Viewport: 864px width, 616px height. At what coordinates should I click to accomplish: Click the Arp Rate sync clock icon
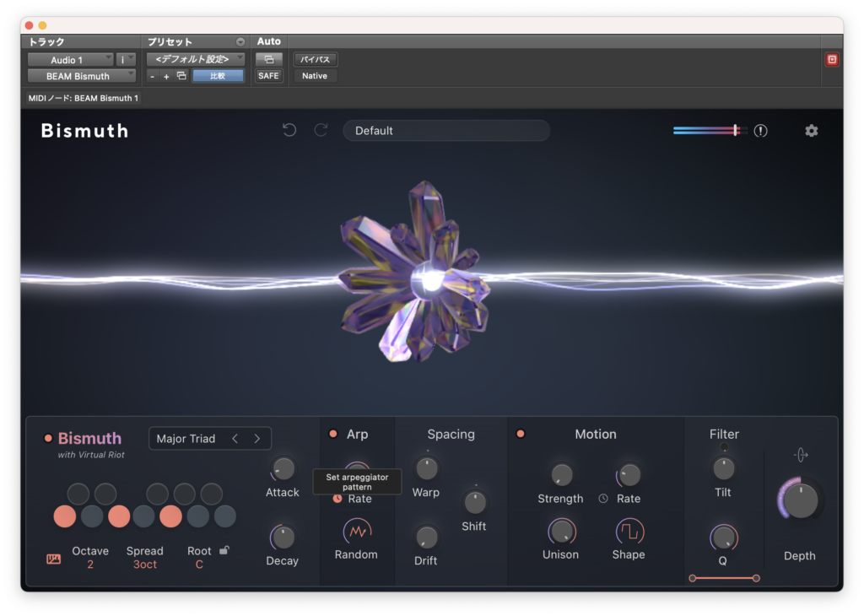point(337,499)
